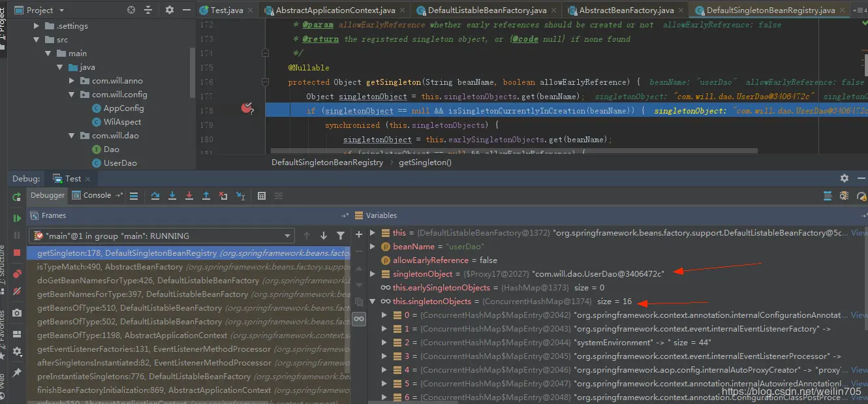Stop debugging with the red square icon
Image resolution: width=868 pixels, height=404 pixels.
point(17,253)
